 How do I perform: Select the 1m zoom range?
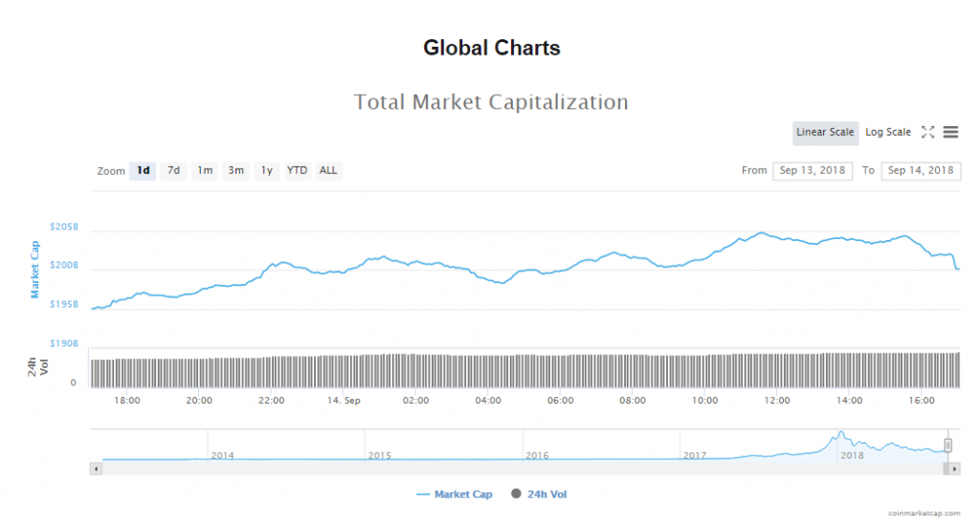[205, 171]
